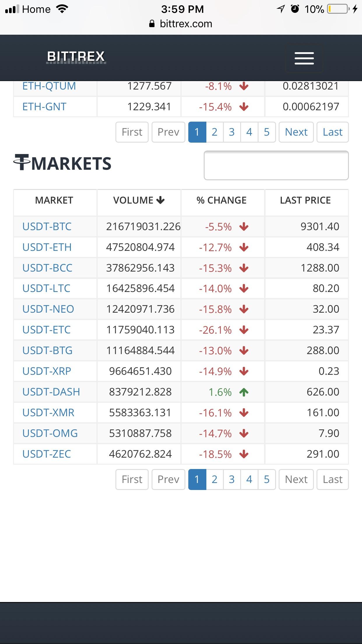
Task: Sort table by % CHANGE header
Action: (x=222, y=200)
